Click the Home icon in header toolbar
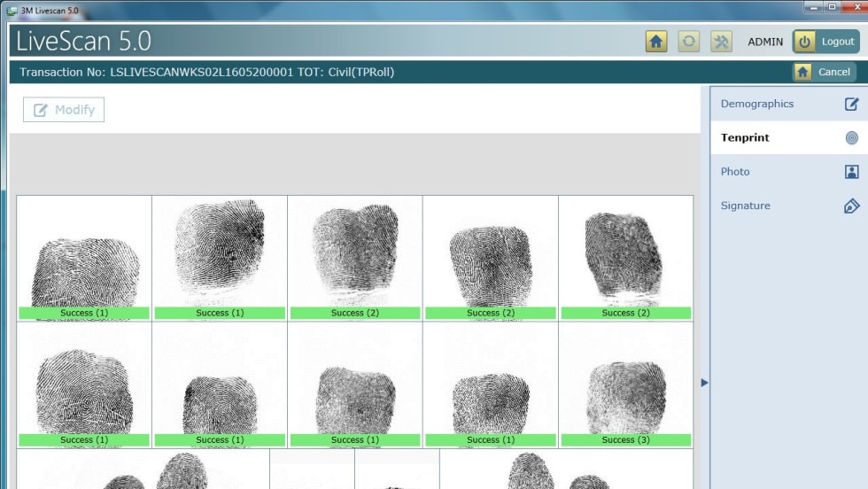 point(656,42)
